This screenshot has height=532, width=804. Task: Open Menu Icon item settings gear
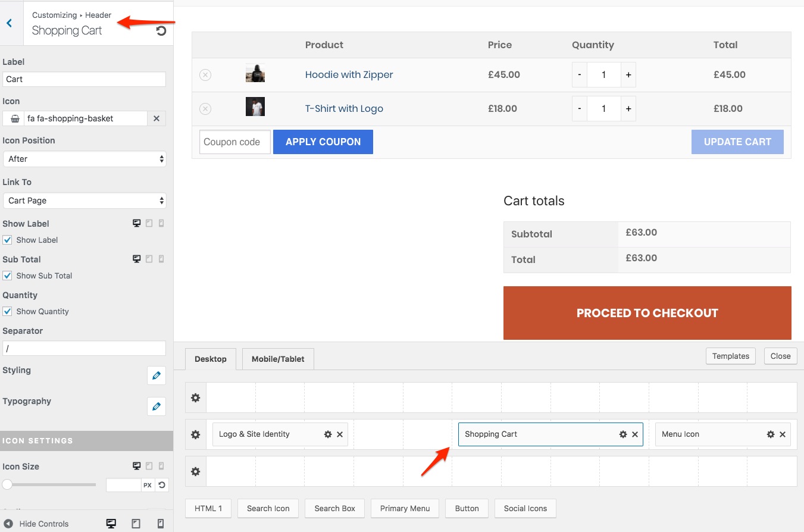[x=771, y=434]
